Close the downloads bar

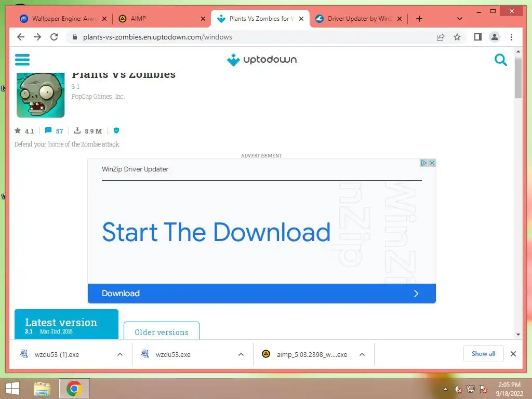point(513,354)
